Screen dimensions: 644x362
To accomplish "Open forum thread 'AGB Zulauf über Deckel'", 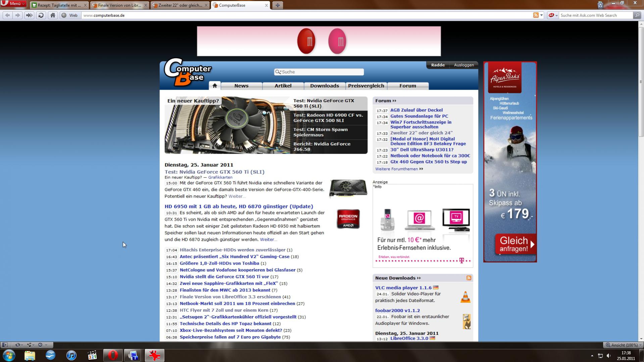I will [x=416, y=110].
